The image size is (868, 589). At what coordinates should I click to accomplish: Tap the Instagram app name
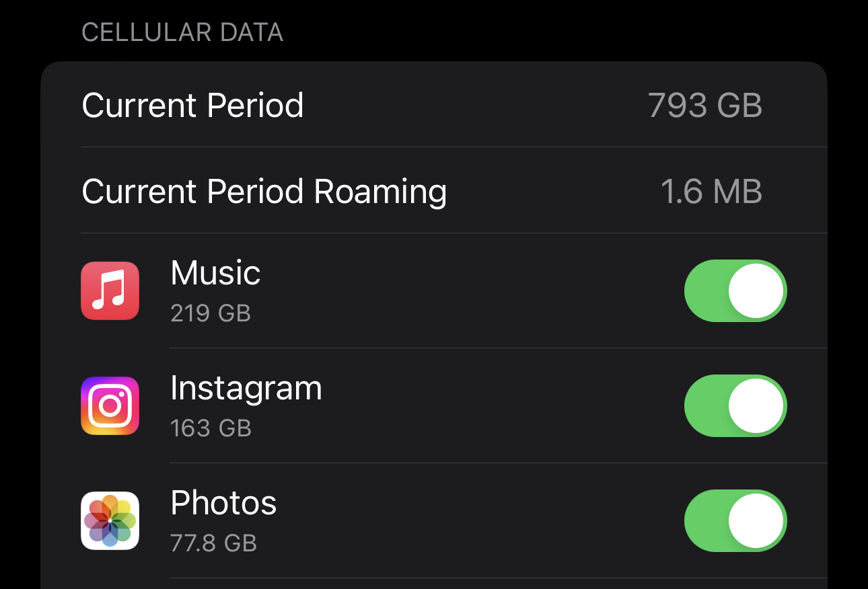(246, 388)
